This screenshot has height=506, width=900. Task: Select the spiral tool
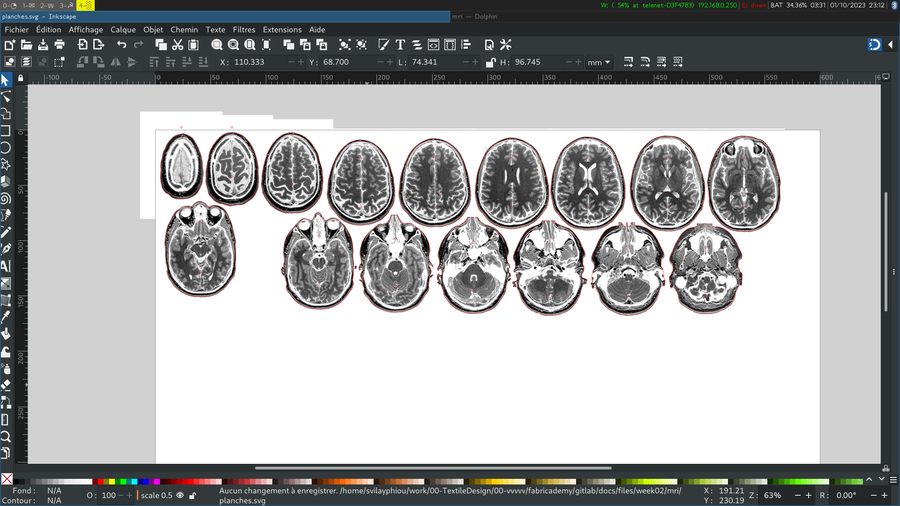coord(6,198)
